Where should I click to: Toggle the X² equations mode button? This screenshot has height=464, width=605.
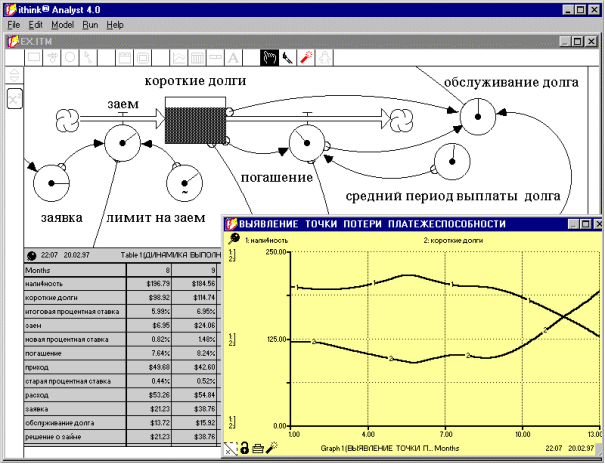coord(14,99)
